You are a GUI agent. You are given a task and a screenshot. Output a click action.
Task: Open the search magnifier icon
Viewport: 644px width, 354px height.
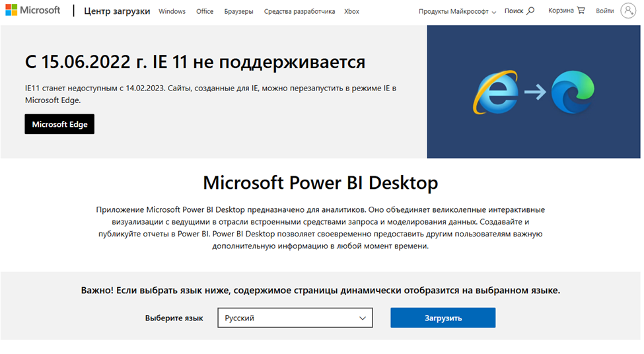click(530, 11)
